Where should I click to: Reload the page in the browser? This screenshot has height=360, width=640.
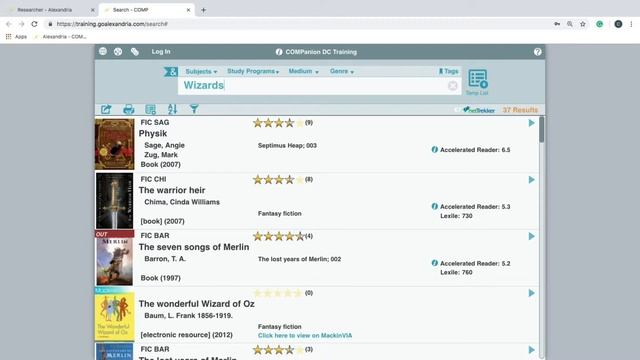34,24
